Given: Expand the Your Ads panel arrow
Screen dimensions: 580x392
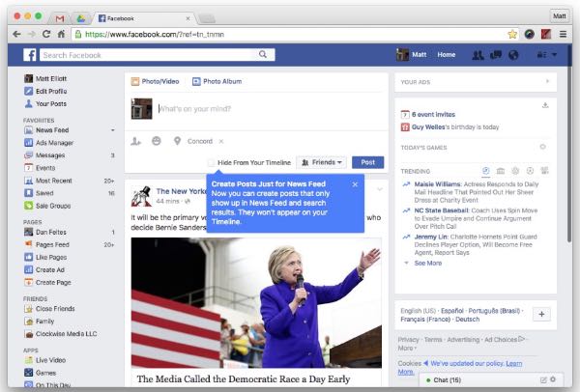Looking at the screenshot, I should click(x=547, y=82).
